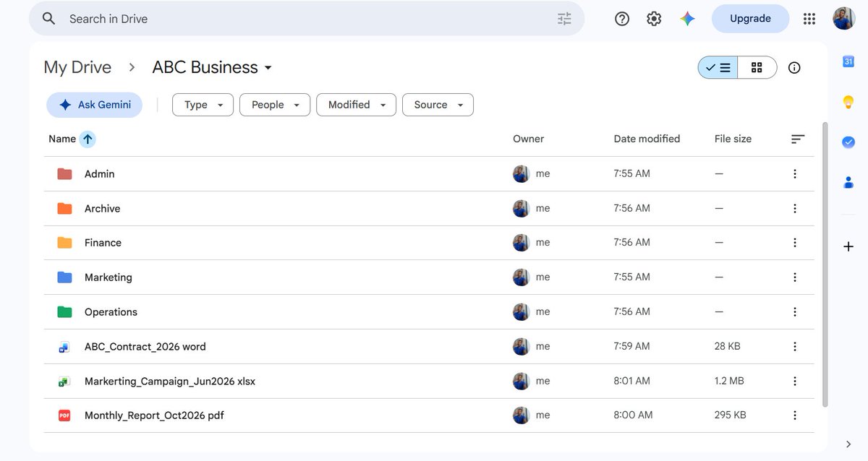868x461 pixels.
Task: Click the 8:01 AM modified time
Action: [x=631, y=381]
